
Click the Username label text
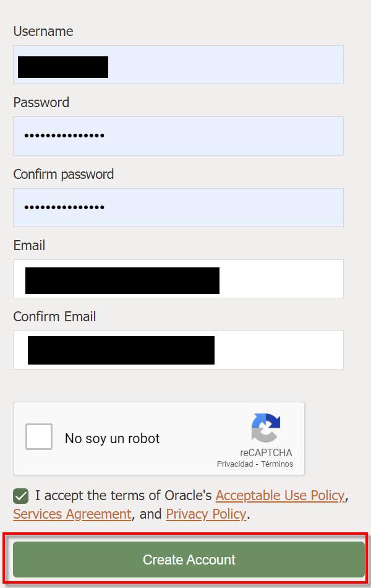pos(43,32)
